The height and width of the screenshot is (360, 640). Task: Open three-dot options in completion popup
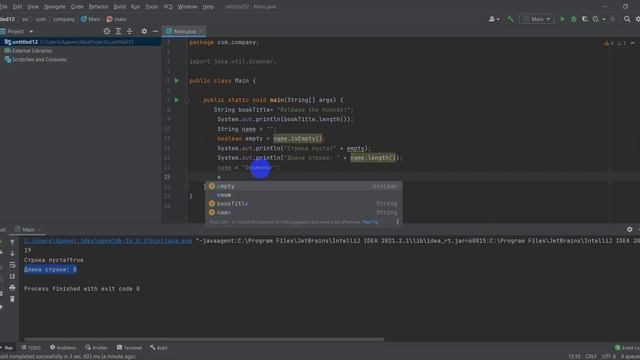pos(397,222)
